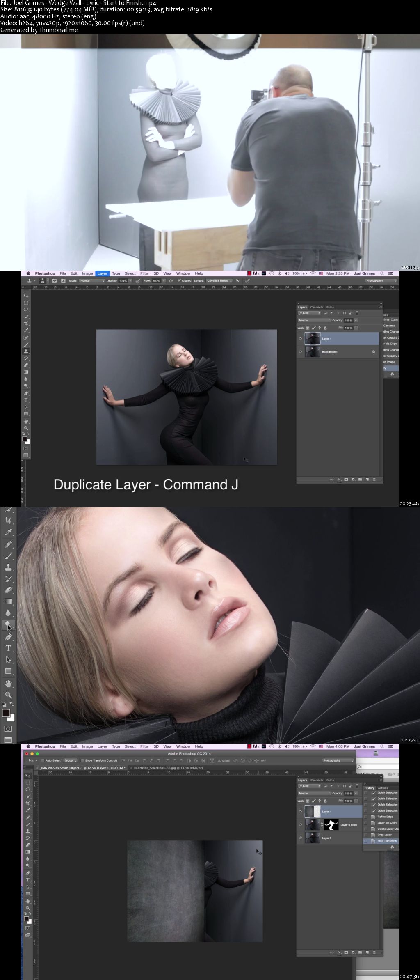Select the Brush tool in close-up frame toolbar
Viewport: 420px width, 980px height.
(8, 556)
